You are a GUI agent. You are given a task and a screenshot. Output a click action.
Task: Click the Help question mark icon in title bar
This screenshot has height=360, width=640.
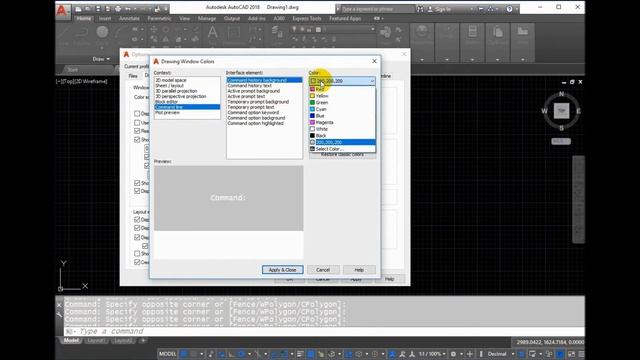[x=509, y=9]
